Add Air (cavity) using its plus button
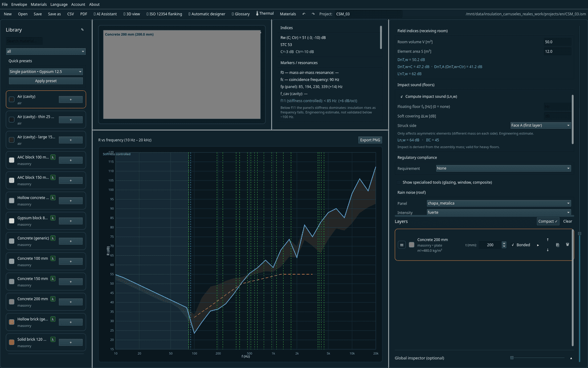This screenshot has height=368, width=588. 71,100
